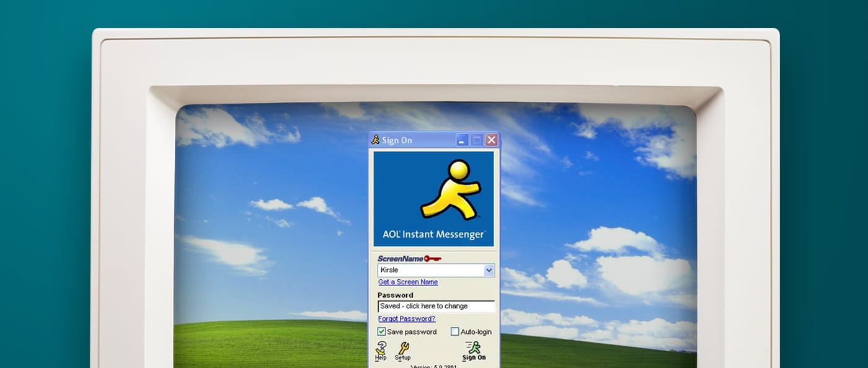This screenshot has height=368, width=868.
Task: Click the AIM icon in the title bar
Action: pyautogui.click(x=375, y=140)
